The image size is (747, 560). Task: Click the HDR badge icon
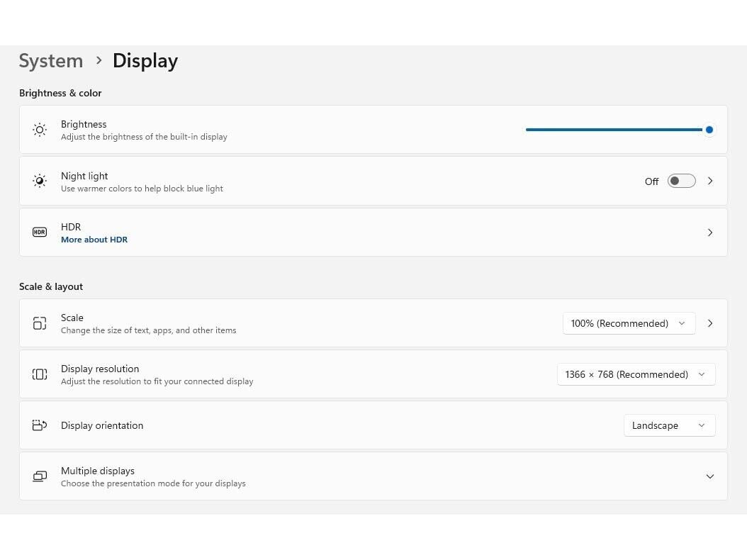[x=40, y=233]
